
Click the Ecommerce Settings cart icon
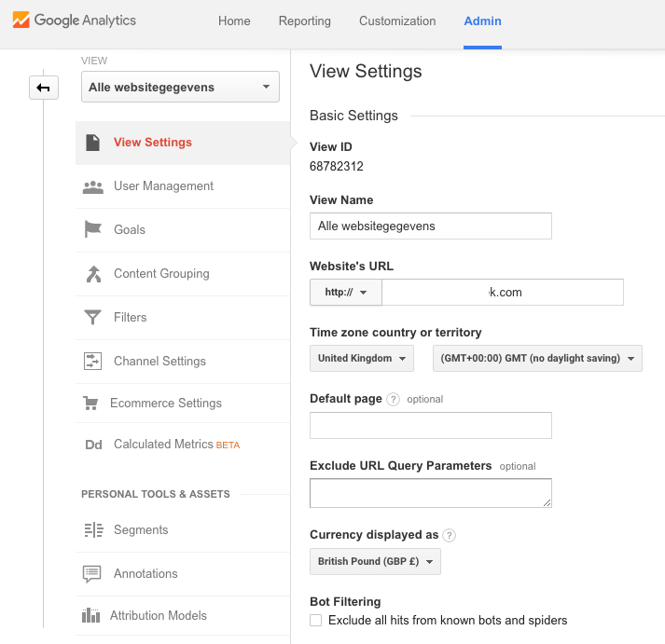click(90, 403)
